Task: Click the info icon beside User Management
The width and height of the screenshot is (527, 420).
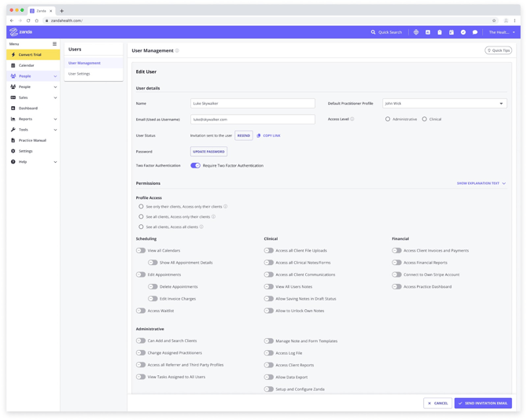Action: coord(177,50)
